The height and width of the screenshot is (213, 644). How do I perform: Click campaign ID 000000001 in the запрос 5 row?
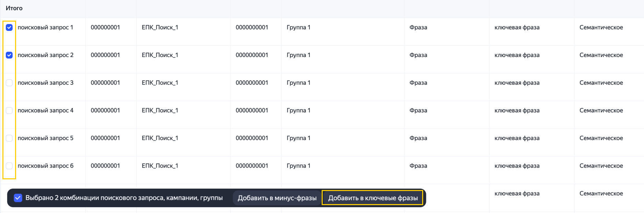point(105,138)
